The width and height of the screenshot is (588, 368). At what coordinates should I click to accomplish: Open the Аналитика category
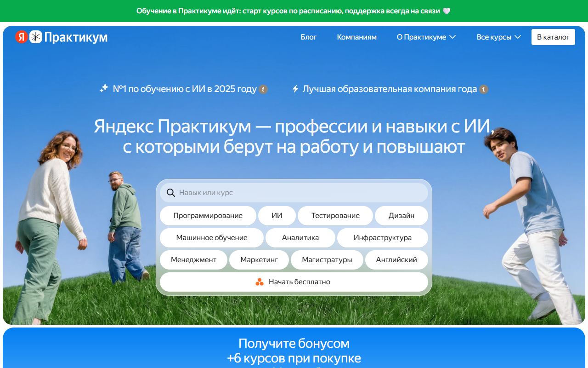[x=300, y=238]
